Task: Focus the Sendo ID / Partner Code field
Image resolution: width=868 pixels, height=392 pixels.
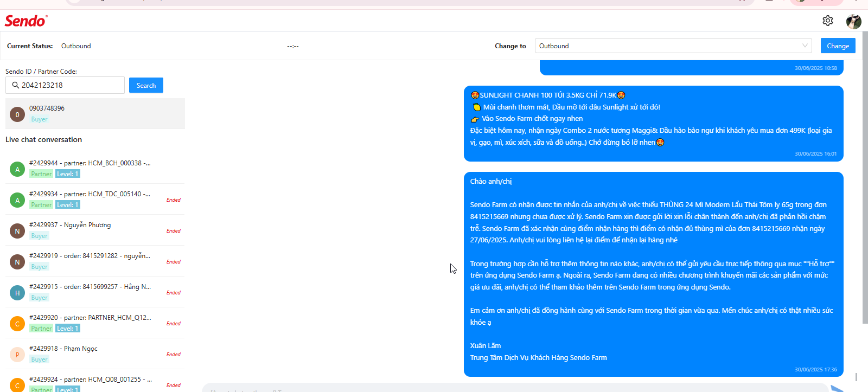Action: pyautogui.click(x=65, y=85)
